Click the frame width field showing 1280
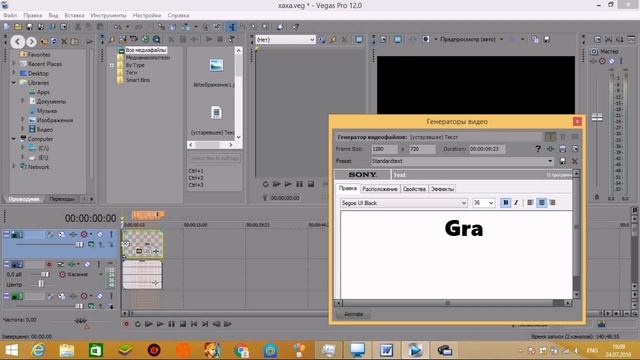Image resolution: width=640 pixels, height=360 pixels. pos(384,149)
